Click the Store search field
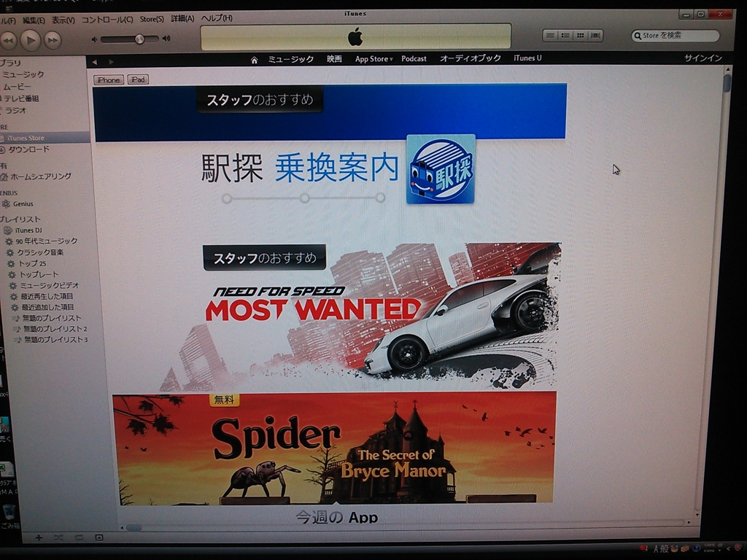 tap(675, 35)
